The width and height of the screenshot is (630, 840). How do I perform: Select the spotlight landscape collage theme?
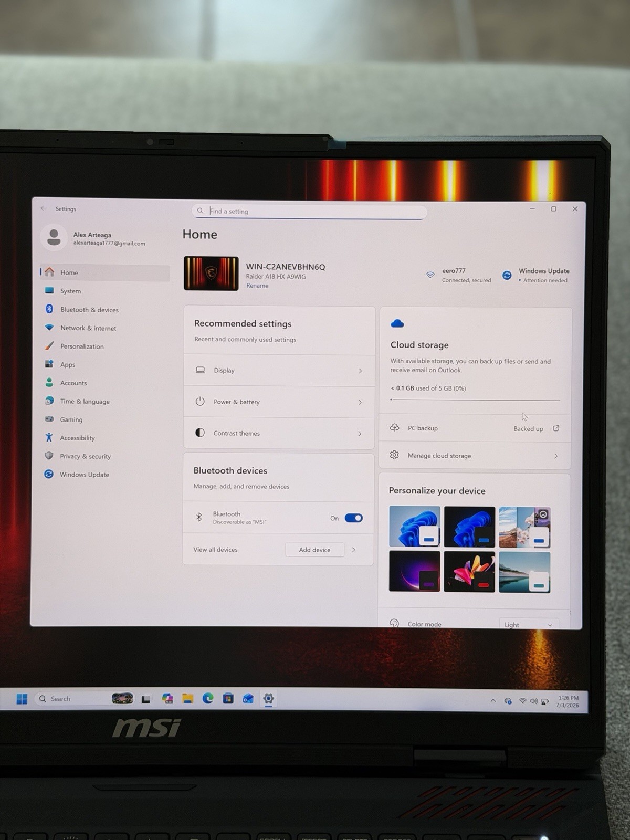[524, 527]
